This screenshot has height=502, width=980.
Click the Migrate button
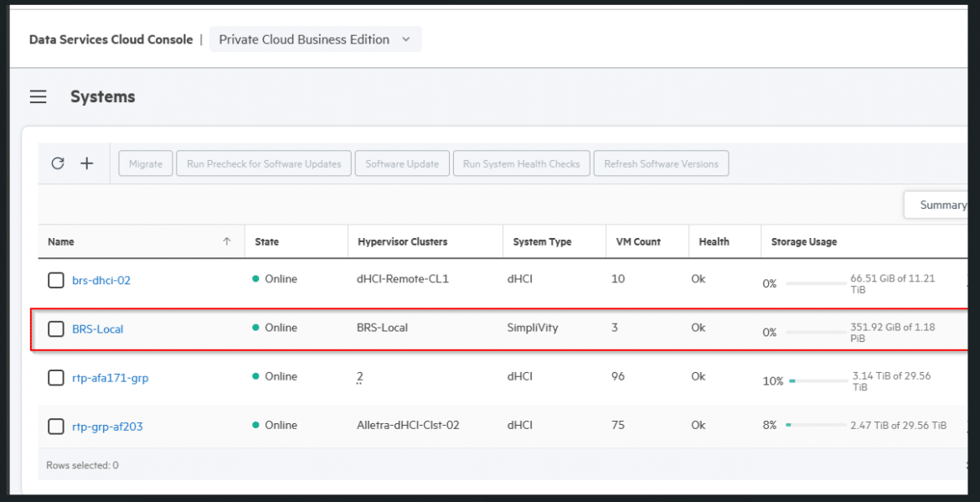point(146,163)
